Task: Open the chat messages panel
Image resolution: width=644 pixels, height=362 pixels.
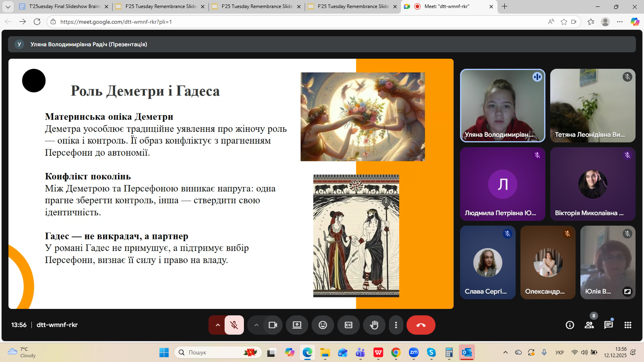Action: 608,325
